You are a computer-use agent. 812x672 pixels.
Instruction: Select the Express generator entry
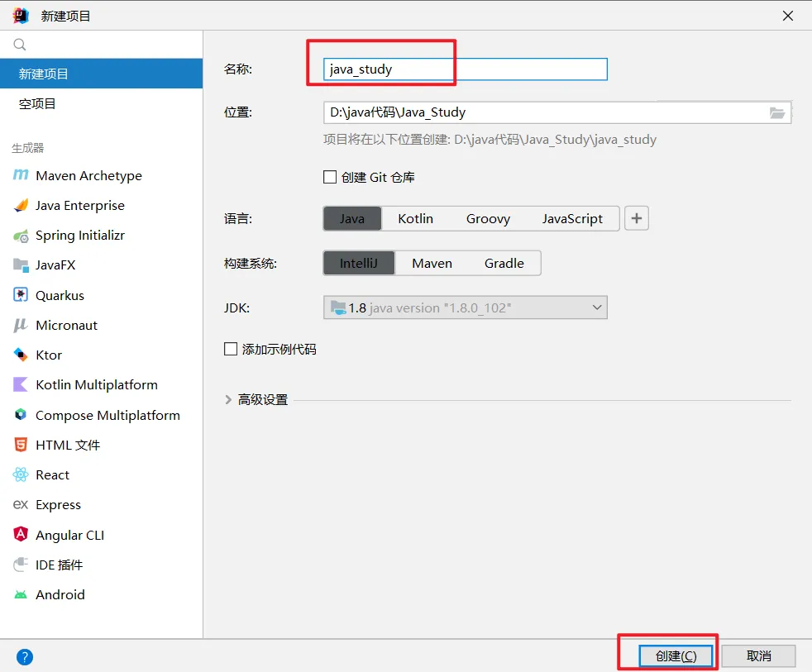coord(102,505)
